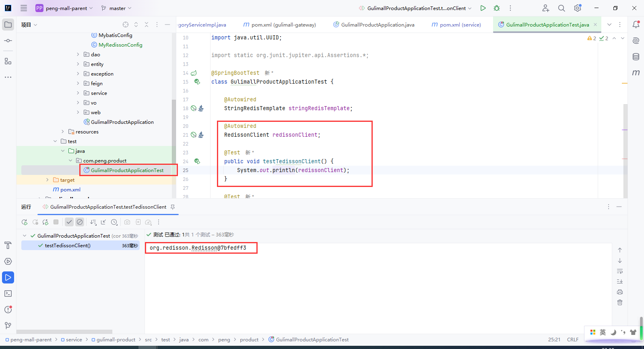
Task: Show hidden editor tabs list
Action: 609,25
